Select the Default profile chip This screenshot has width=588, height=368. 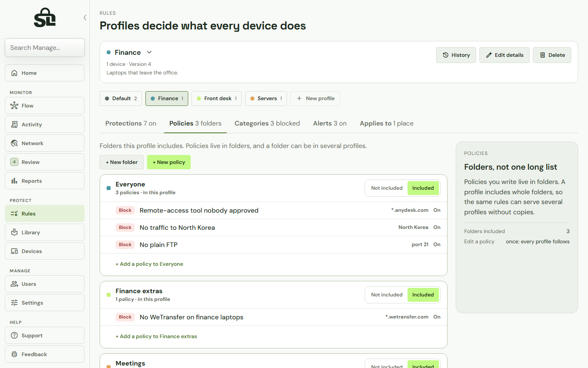point(121,99)
